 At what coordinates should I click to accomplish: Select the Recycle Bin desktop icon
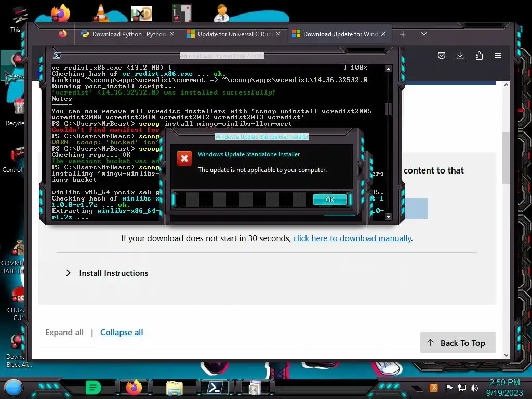coord(16,112)
